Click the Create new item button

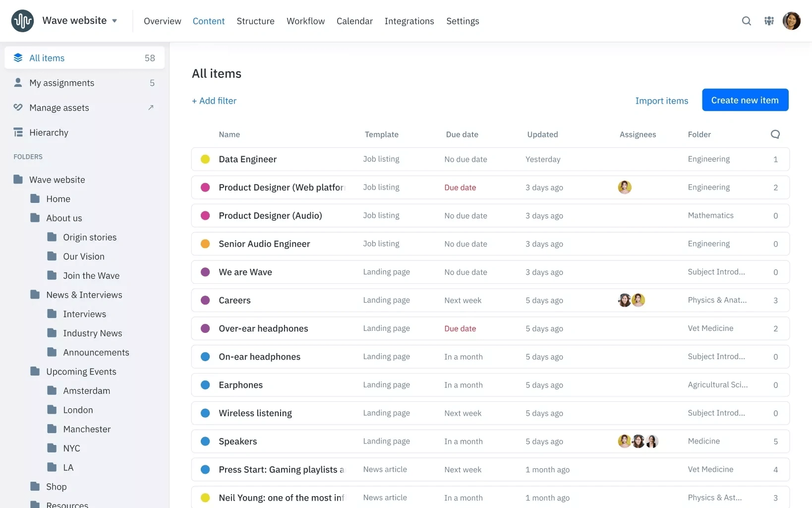tap(745, 100)
